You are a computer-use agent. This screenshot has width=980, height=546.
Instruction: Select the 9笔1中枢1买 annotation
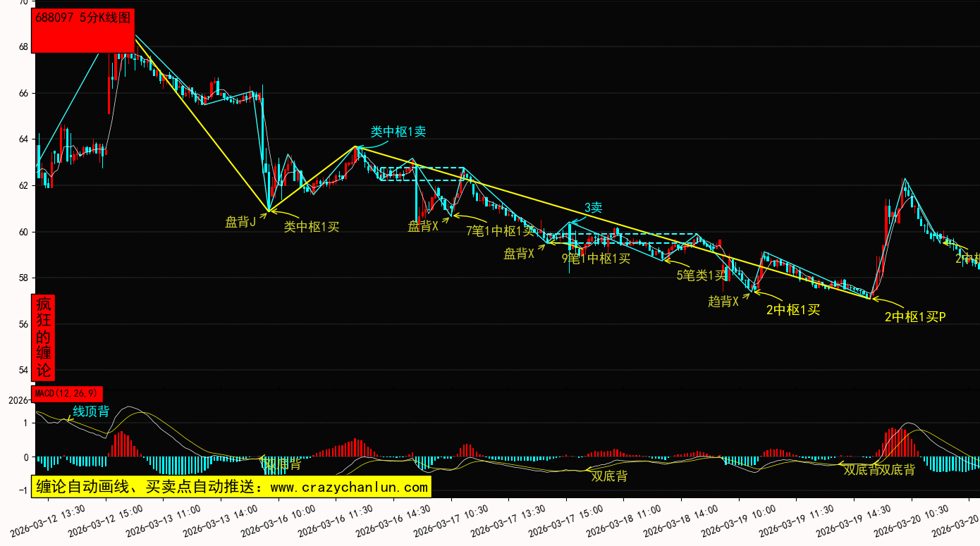(x=596, y=258)
